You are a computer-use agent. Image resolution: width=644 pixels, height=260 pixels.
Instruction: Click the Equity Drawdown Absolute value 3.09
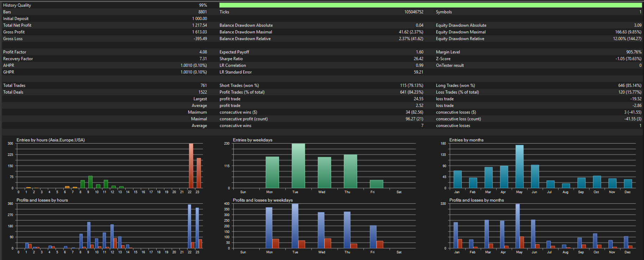tap(638, 25)
